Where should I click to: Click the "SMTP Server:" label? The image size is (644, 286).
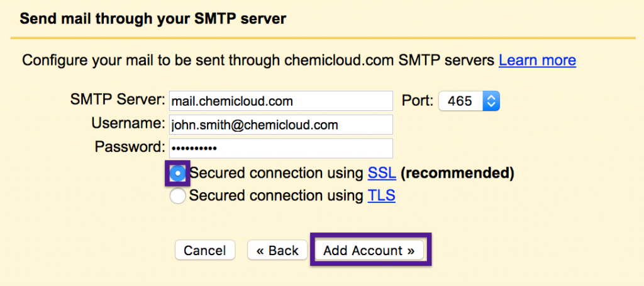tap(117, 100)
